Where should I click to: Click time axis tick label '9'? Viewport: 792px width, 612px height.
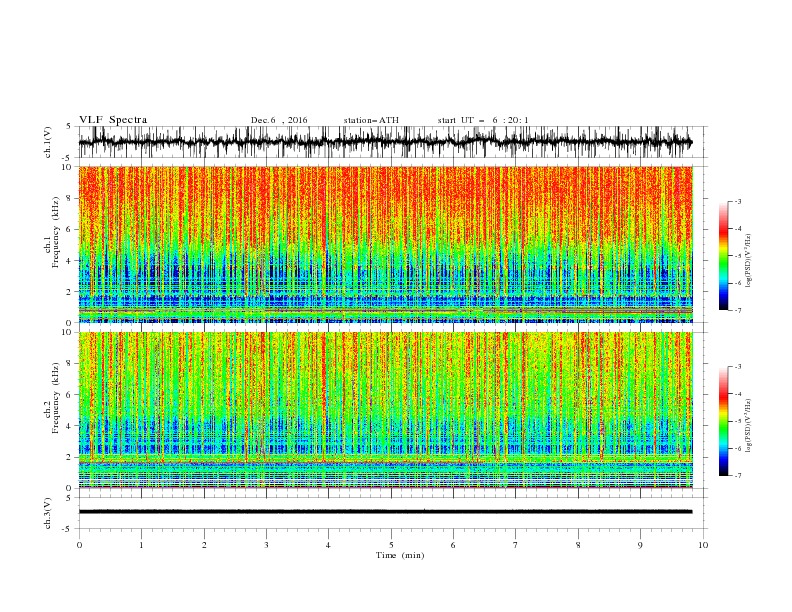640,545
